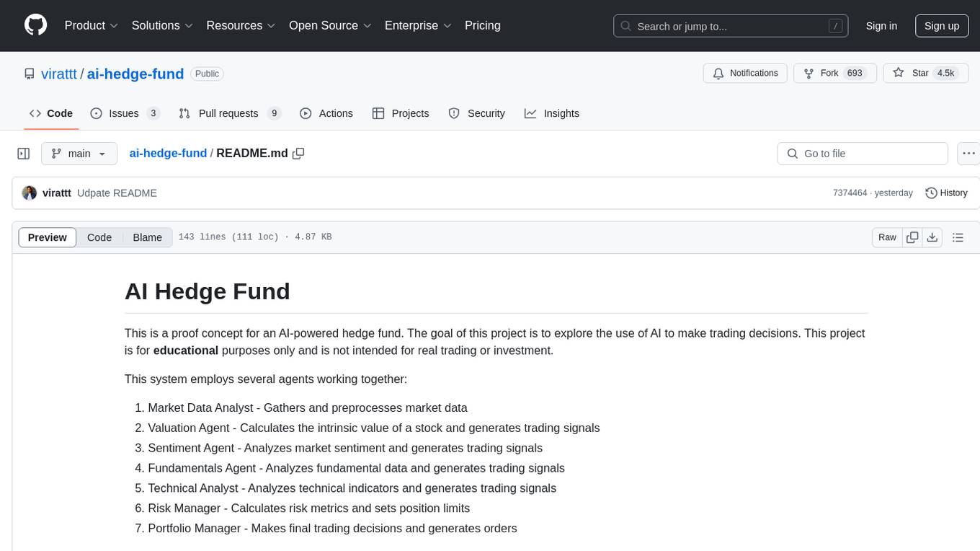Open the Raw file view
Screen dimensions: 980x551
(887, 237)
